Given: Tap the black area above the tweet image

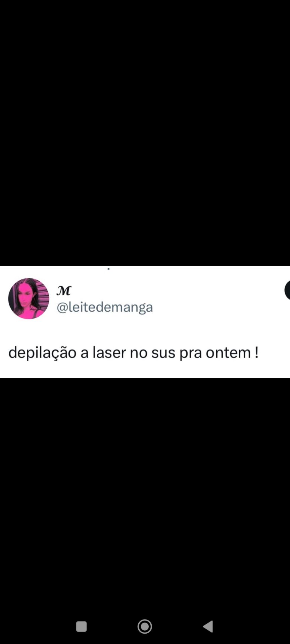Looking at the screenshot, I should click(145, 133).
